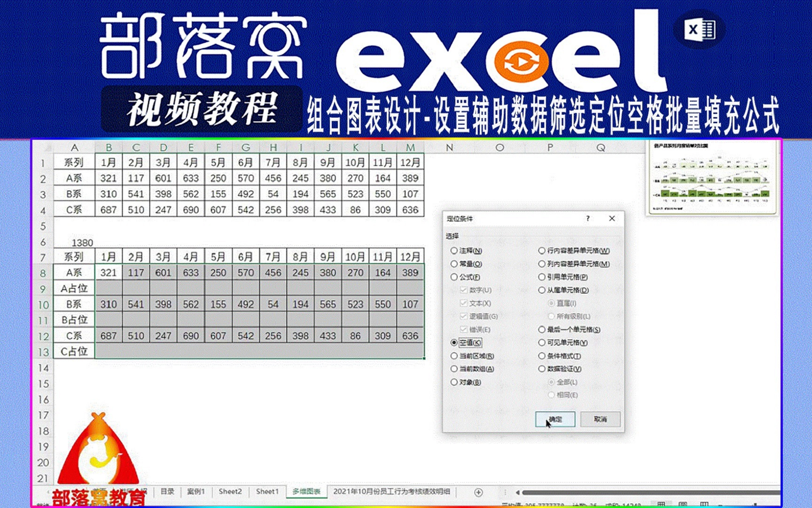
Task: Click cell H10 containing 54
Action: point(273,304)
